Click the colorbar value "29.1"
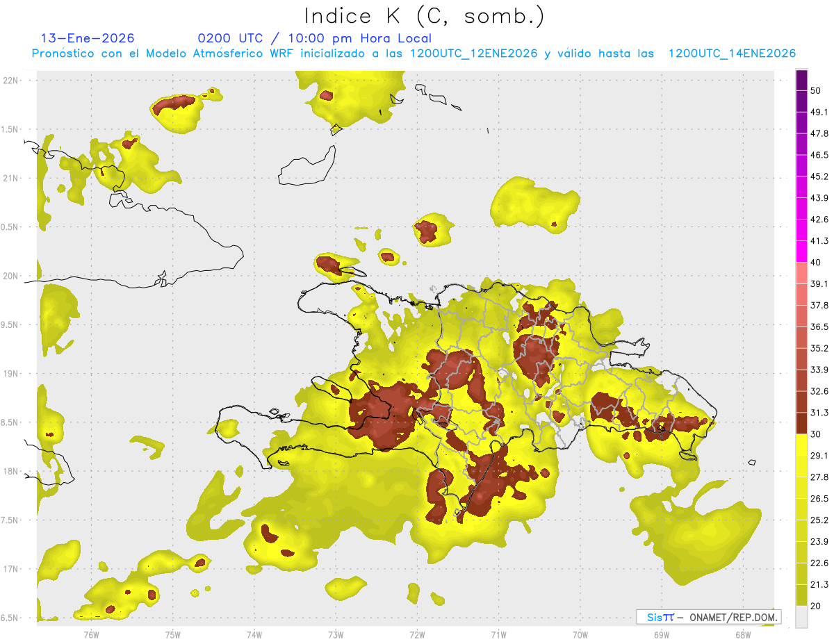834x644 pixels. [819, 456]
